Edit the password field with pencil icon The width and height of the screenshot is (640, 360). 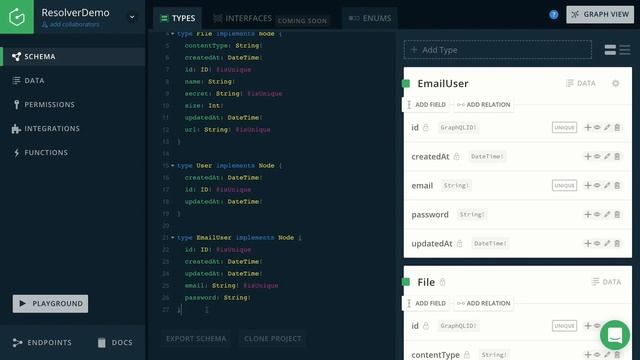(x=607, y=214)
